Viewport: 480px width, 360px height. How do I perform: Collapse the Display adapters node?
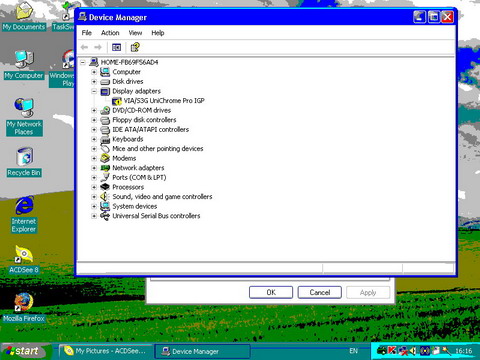[94, 91]
